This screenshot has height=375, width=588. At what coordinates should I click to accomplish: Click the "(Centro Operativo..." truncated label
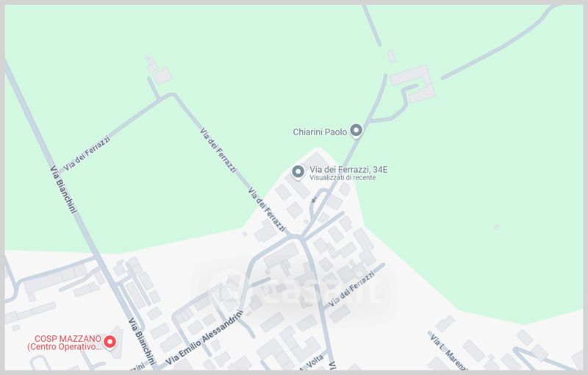[64, 347]
